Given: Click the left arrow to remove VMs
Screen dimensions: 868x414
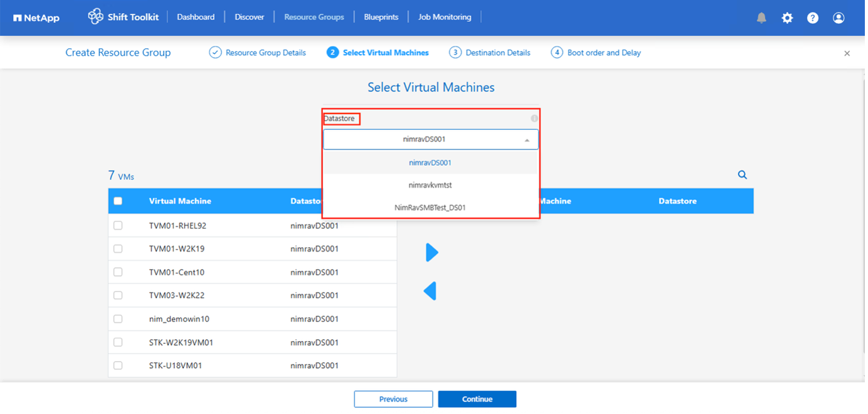Looking at the screenshot, I should click(430, 291).
